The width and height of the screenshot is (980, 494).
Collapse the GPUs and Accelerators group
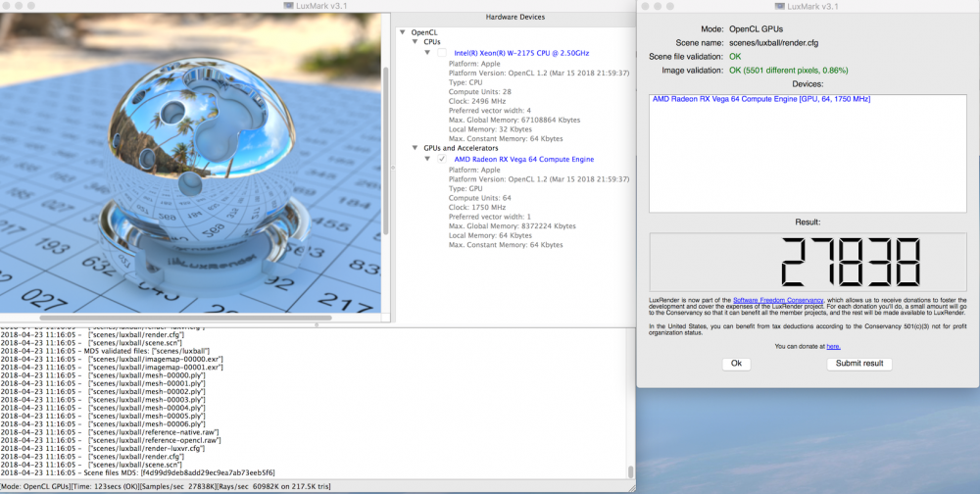[x=415, y=148]
